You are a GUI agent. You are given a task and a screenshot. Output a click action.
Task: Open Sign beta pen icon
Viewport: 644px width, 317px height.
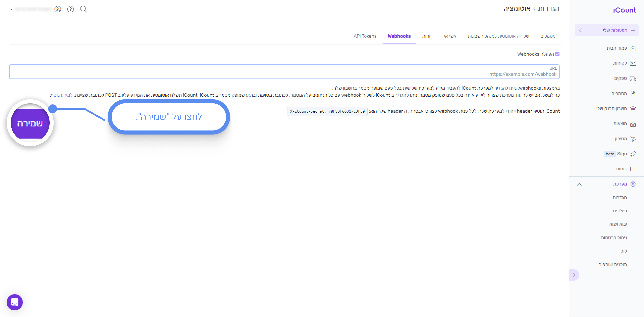tap(632, 154)
